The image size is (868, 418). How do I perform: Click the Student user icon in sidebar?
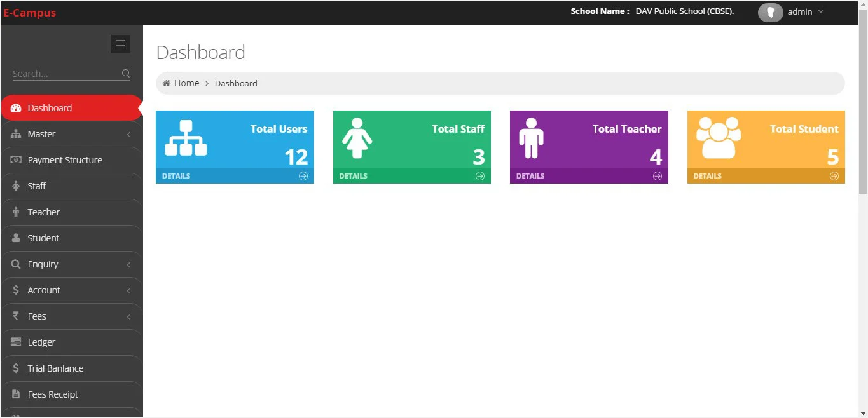click(x=17, y=238)
